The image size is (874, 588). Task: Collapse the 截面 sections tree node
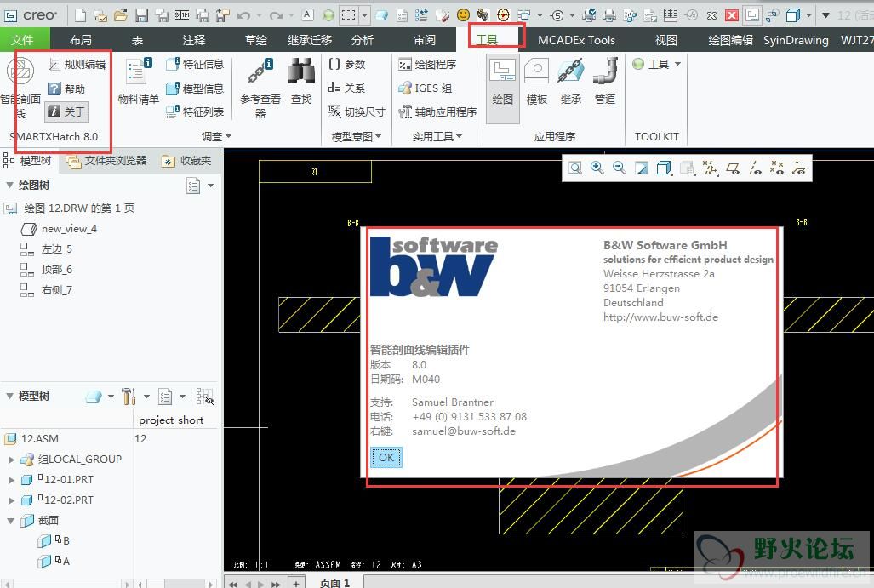[x=10, y=521]
